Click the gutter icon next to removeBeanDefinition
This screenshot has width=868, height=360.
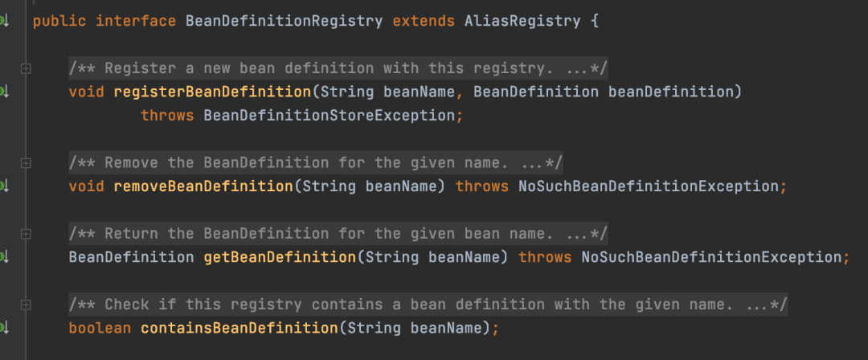[x=3, y=186]
